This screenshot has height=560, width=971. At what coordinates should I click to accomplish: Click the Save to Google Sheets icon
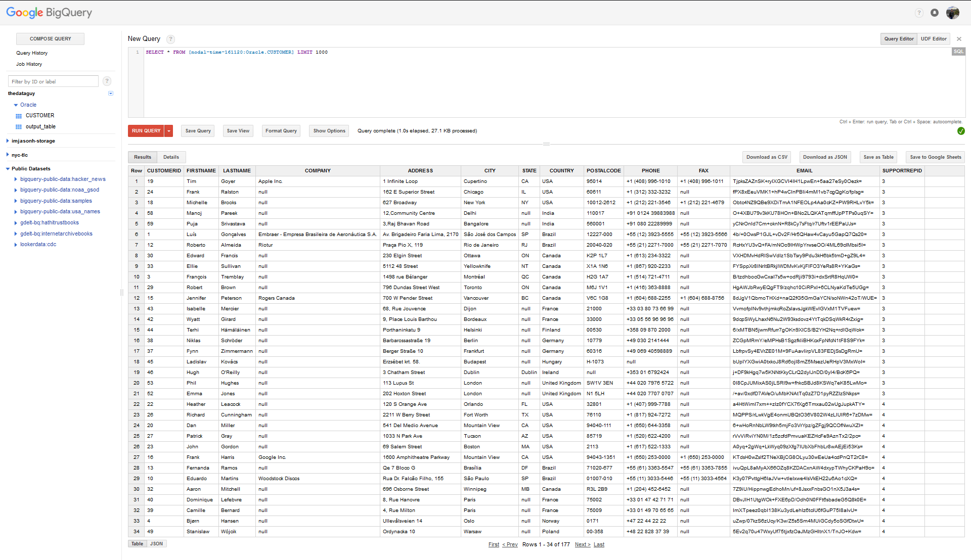coord(933,157)
